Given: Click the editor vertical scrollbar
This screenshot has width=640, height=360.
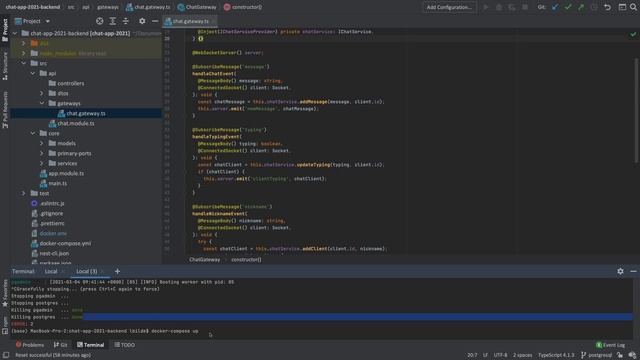Looking at the screenshot, I should pyautogui.click(x=636, y=110).
